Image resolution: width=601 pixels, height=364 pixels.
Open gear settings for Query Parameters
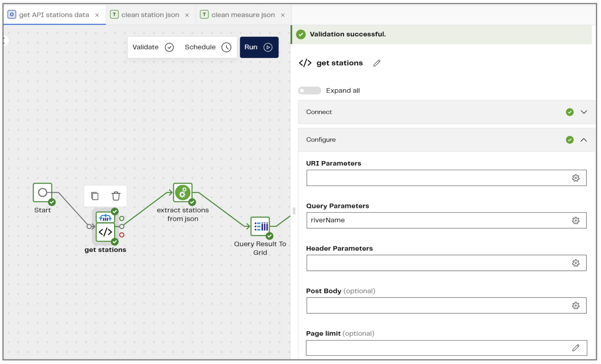click(x=576, y=220)
